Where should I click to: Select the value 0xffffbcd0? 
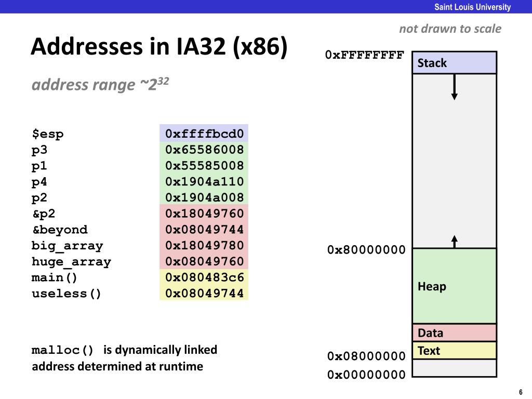(x=204, y=134)
